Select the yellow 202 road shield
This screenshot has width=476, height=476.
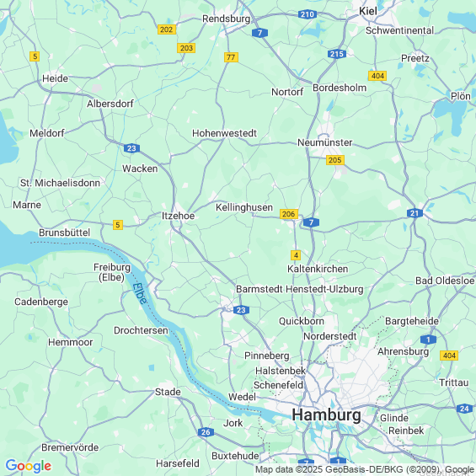click(x=167, y=29)
